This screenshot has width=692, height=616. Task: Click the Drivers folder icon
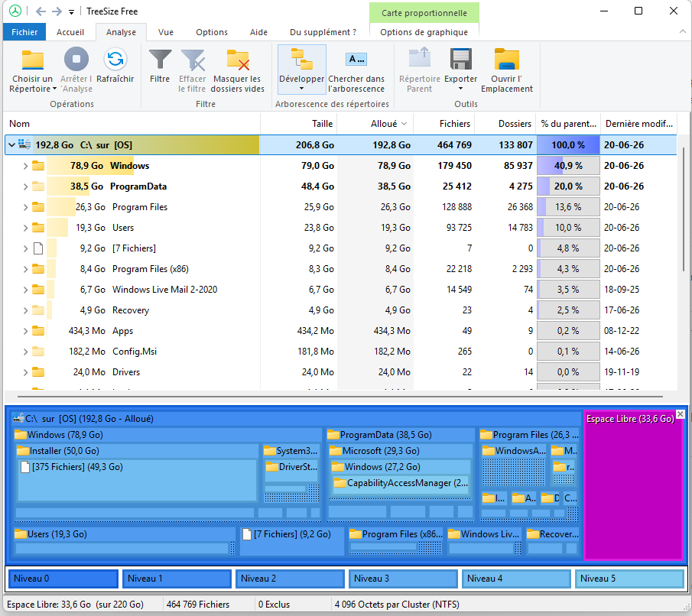38,372
